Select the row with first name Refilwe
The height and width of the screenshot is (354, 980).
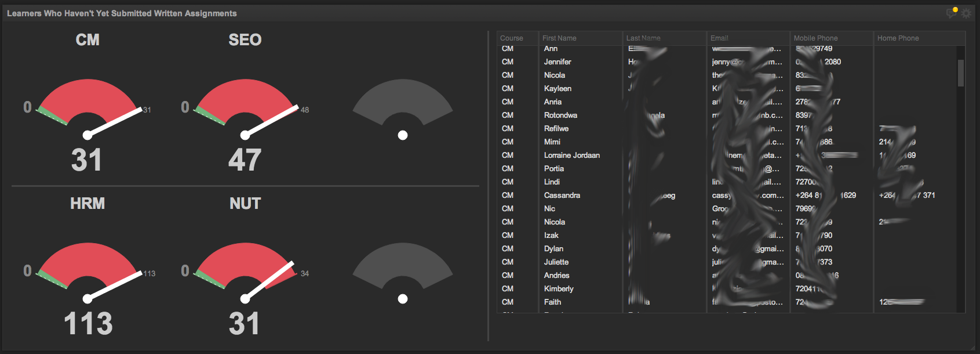click(727, 128)
